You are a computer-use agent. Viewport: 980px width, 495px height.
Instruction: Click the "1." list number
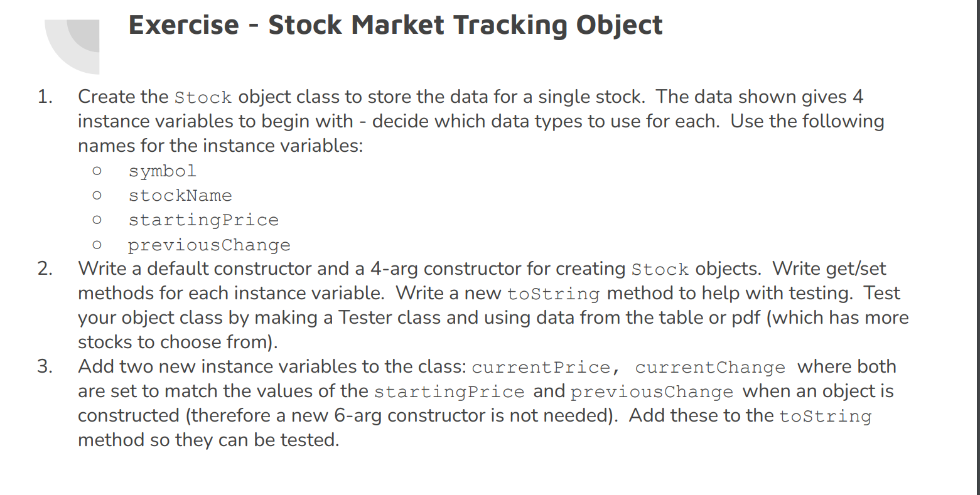[45, 97]
